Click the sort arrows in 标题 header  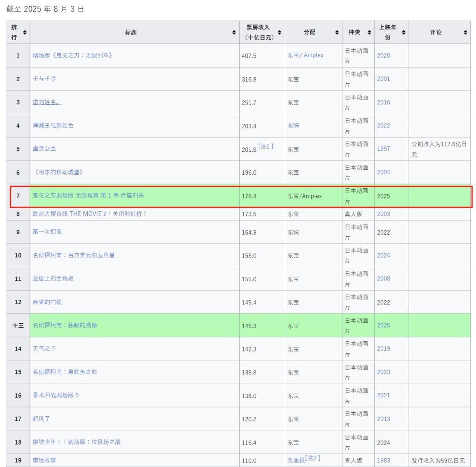coord(234,32)
